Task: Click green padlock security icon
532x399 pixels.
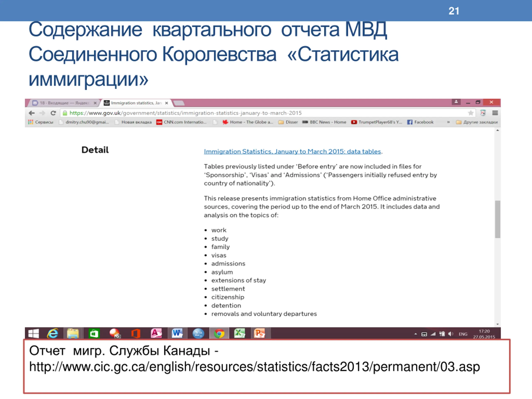Action: click(65, 113)
